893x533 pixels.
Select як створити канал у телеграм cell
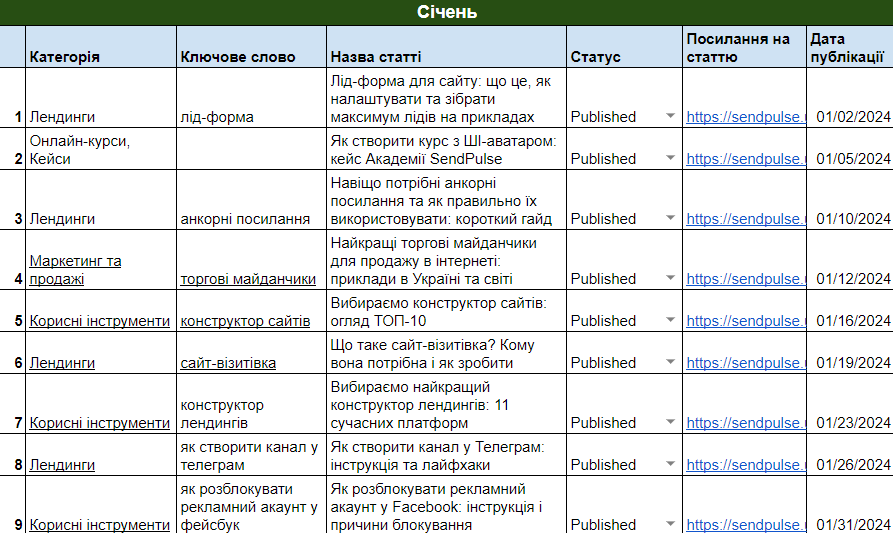click(251, 455)
